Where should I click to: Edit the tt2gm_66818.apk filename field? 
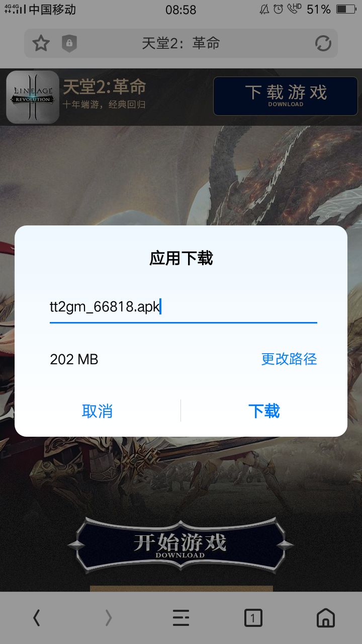tap(184, 307)
